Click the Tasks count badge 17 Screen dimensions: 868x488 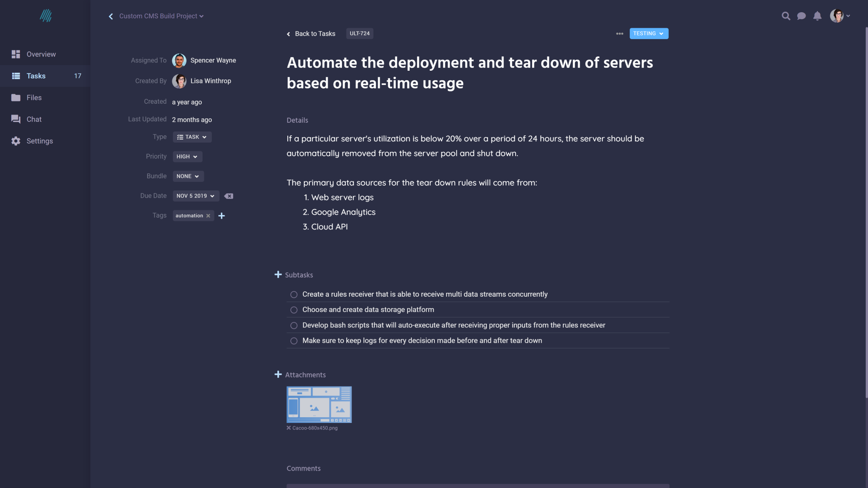pos(78,76)
